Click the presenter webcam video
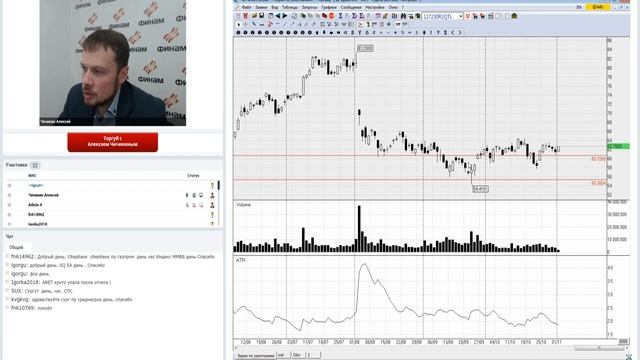 tap(113, 63)
